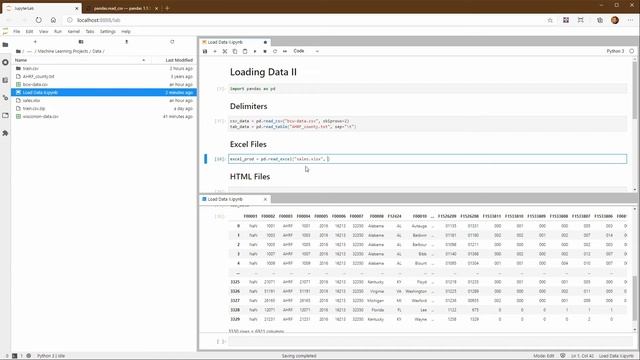Image resolution: width=640 pixels, height=360 pixels.
Task: Click the New Launcher plus button in file browser
Action: tap(35, 42)
